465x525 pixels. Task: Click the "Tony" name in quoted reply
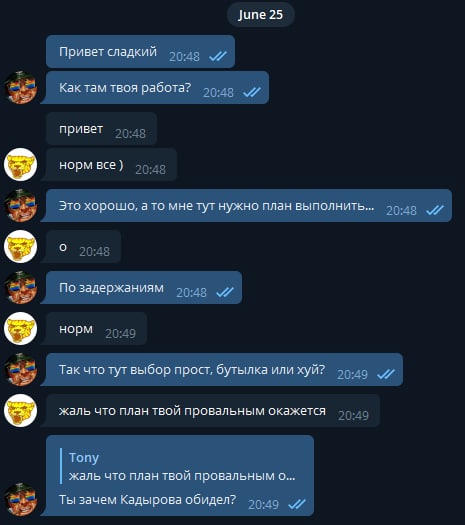[84, 457]
